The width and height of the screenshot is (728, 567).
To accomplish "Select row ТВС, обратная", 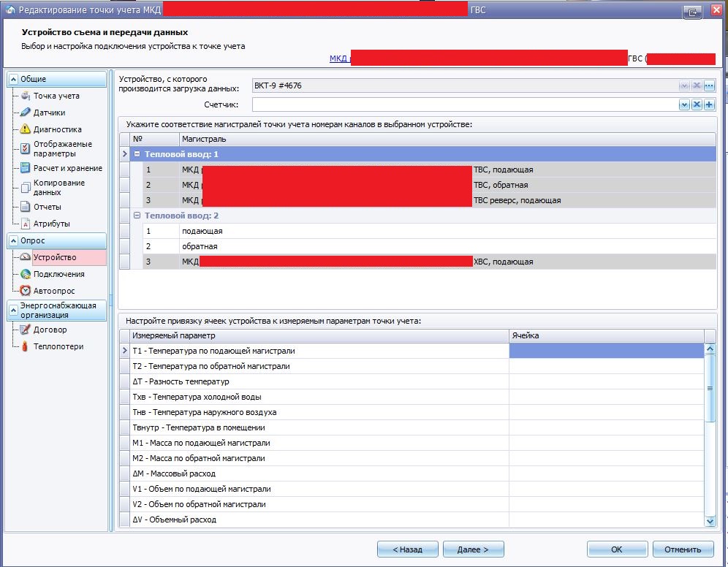I will click(430, 185).
